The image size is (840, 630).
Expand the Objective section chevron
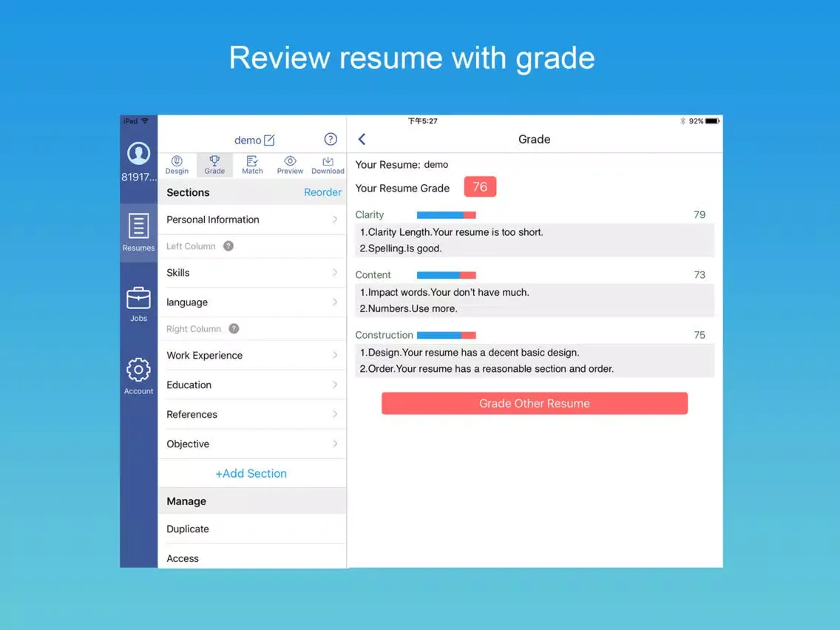pos(335,444)
